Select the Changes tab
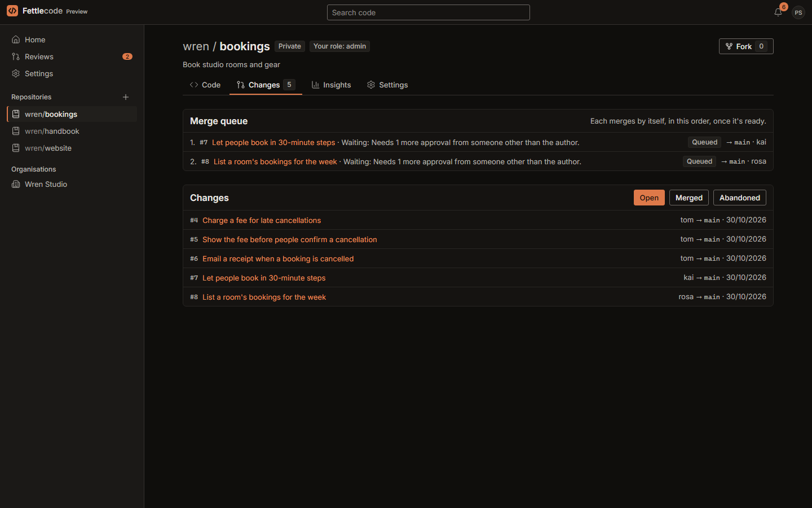This screenshot has height=508, width=812. coord(266,85)
